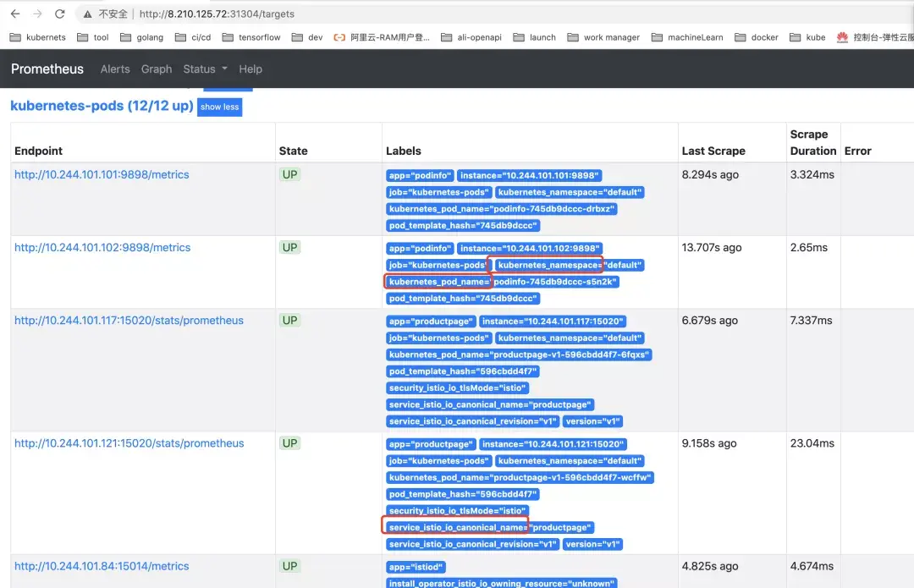Open the launch bookmark folder
The image size is (914, 588).
535,37
